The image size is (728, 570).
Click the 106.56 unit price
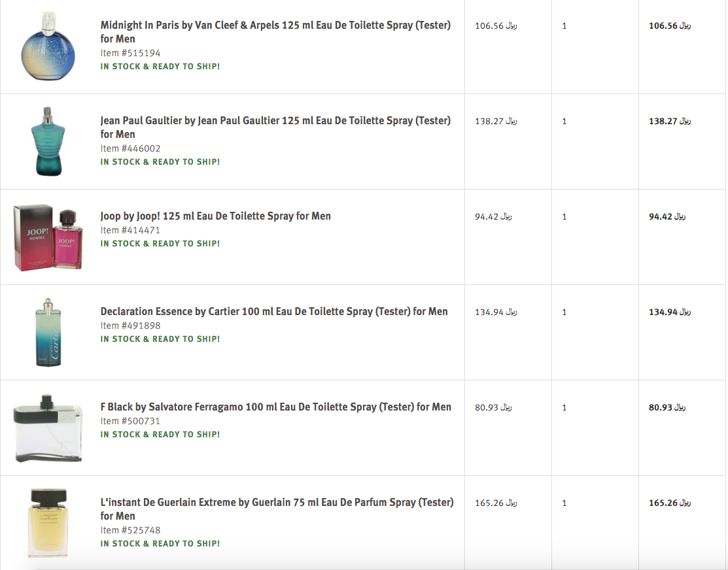pos(495,26)
